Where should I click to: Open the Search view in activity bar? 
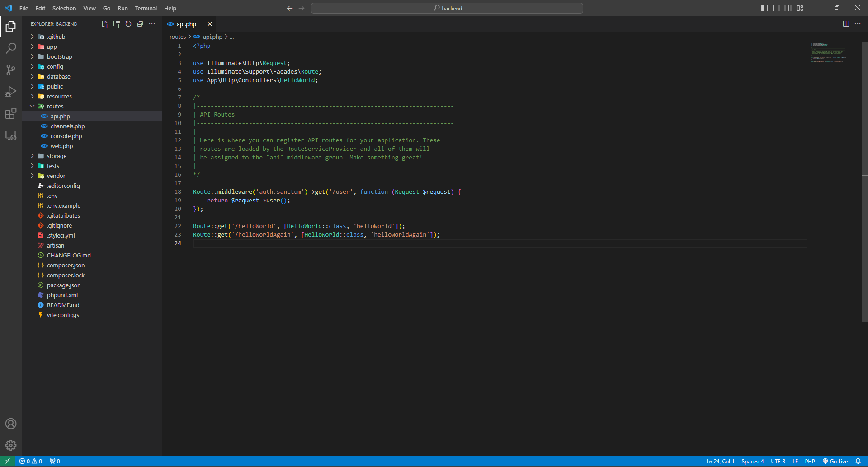point(11,48)
